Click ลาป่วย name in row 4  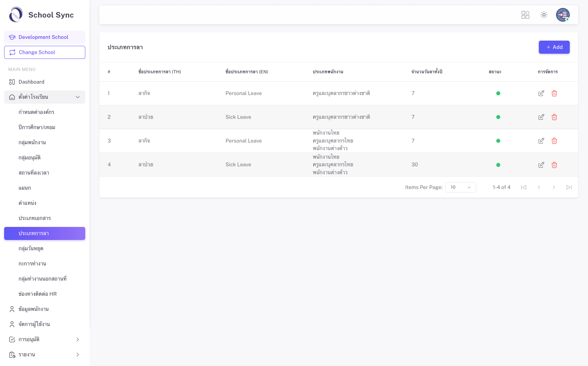coord(146,165)
